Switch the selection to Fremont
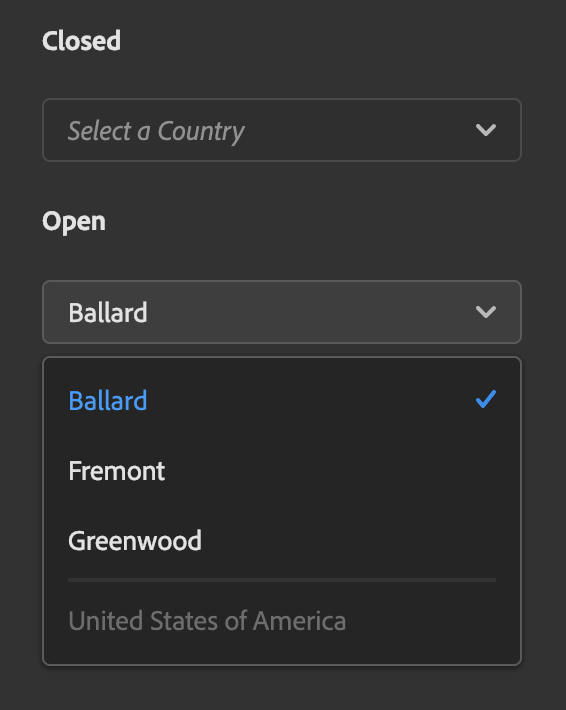The image size is (566, 710). click(282, 471)
